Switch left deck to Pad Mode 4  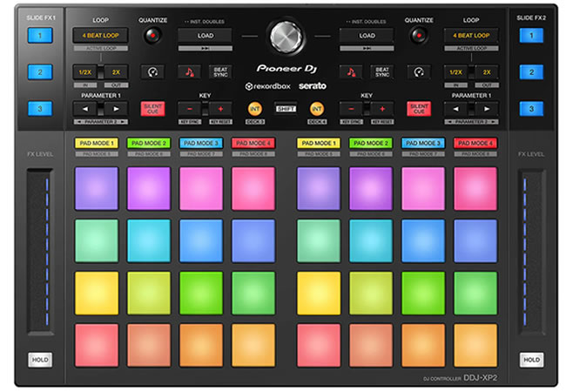tap(253, 144)
